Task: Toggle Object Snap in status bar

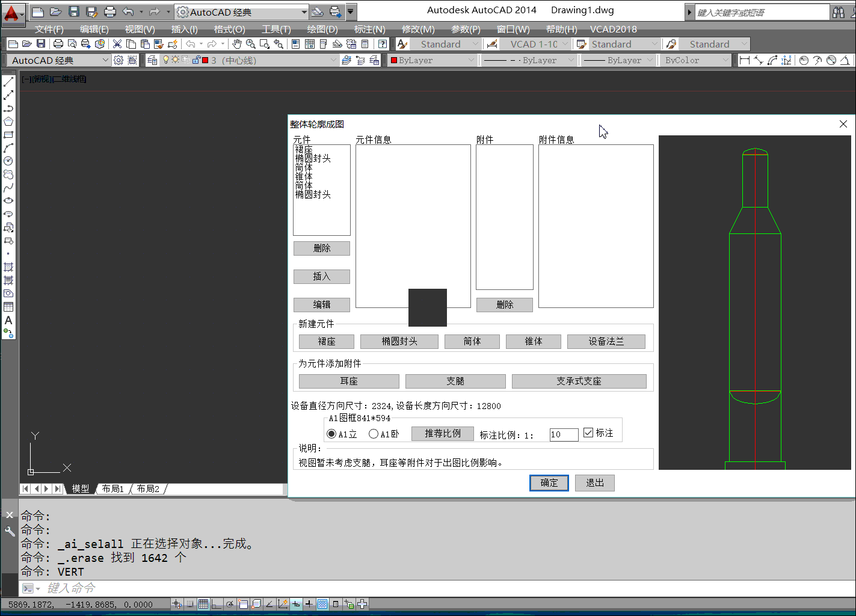Action: (243, 604)
